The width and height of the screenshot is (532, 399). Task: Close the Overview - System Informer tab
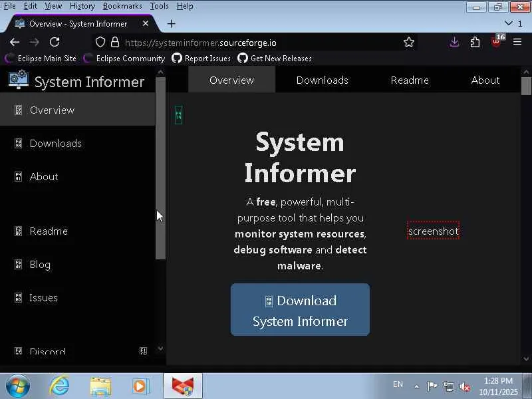point(146,24)
